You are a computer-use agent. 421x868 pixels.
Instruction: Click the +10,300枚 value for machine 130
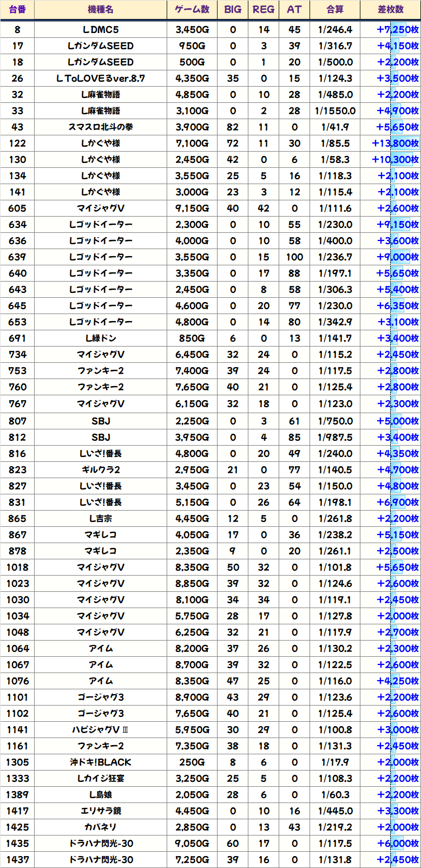coord(396,160)
